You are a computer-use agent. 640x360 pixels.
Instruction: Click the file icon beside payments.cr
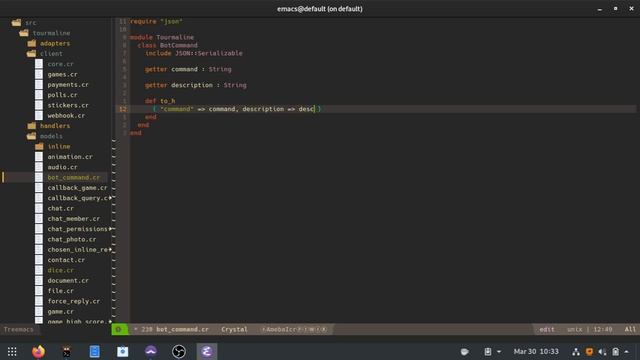[39, 84]
